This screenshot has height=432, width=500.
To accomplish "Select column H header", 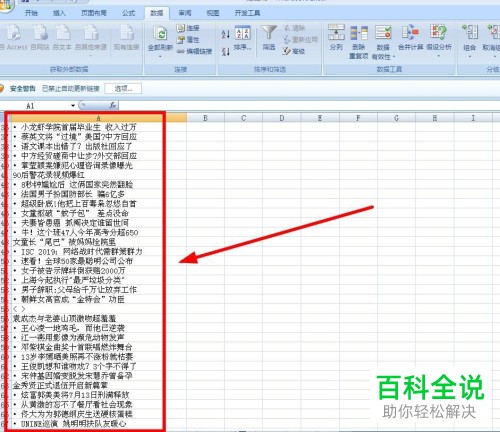I will (x=435, y=118).
